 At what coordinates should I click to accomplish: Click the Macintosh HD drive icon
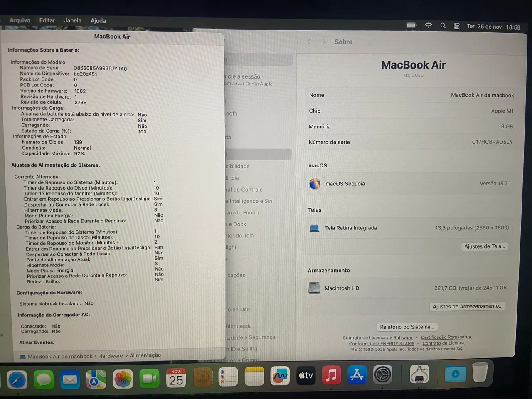314,288
